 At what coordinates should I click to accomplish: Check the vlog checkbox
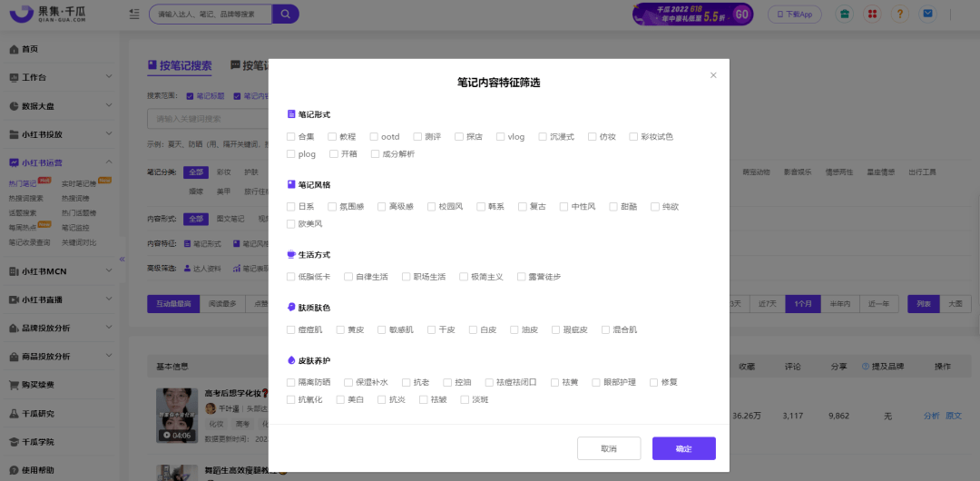click(501, 136)
